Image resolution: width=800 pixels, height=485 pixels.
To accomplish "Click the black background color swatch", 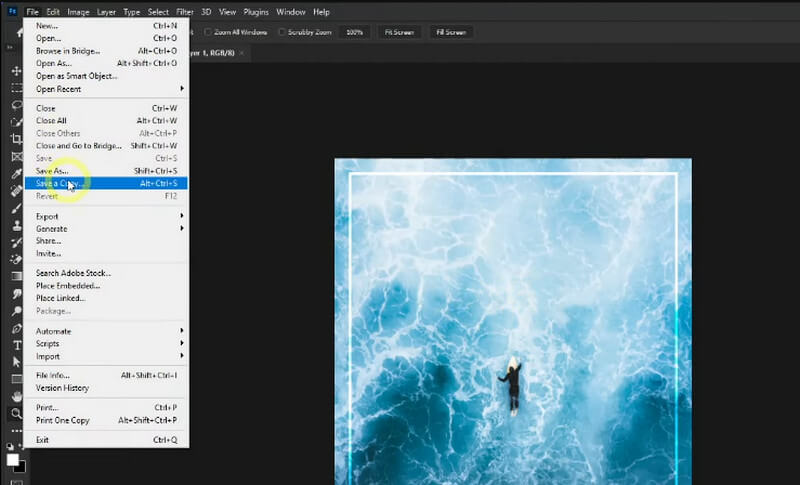I will click(x=22, y=468).
